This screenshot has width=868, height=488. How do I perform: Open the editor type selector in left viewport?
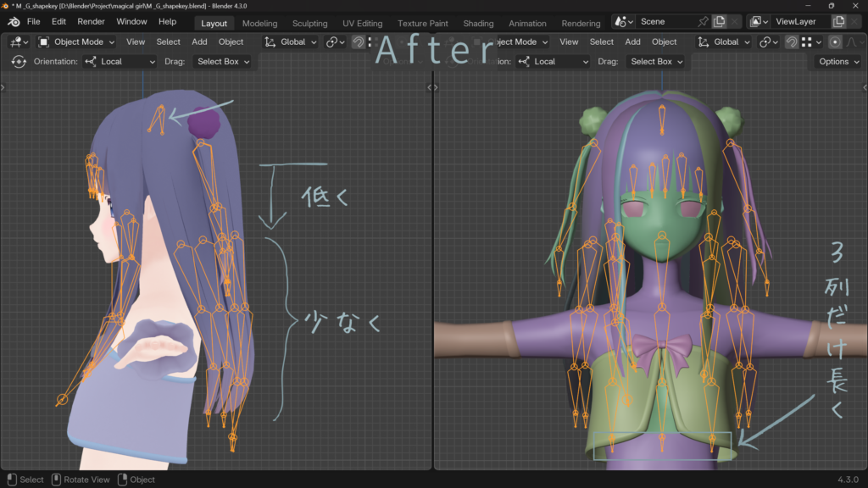pyautogui.click(x=19, y=42)
